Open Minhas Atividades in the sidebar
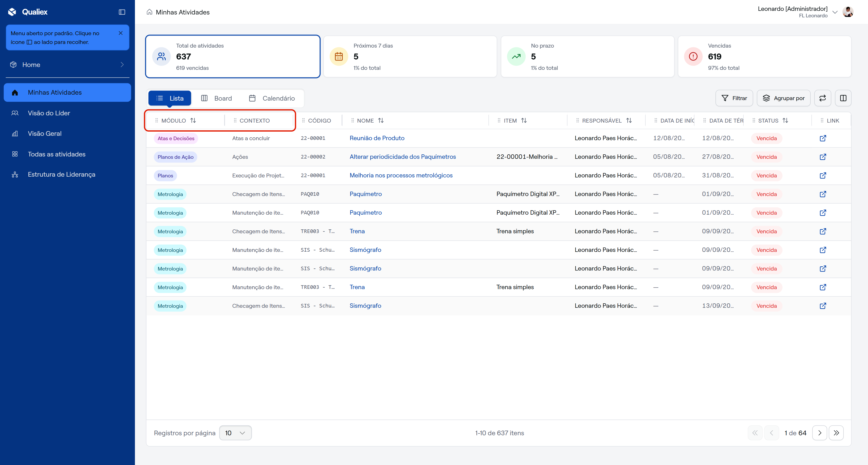The width and height of the screenshot is (868, 465). 67,92
